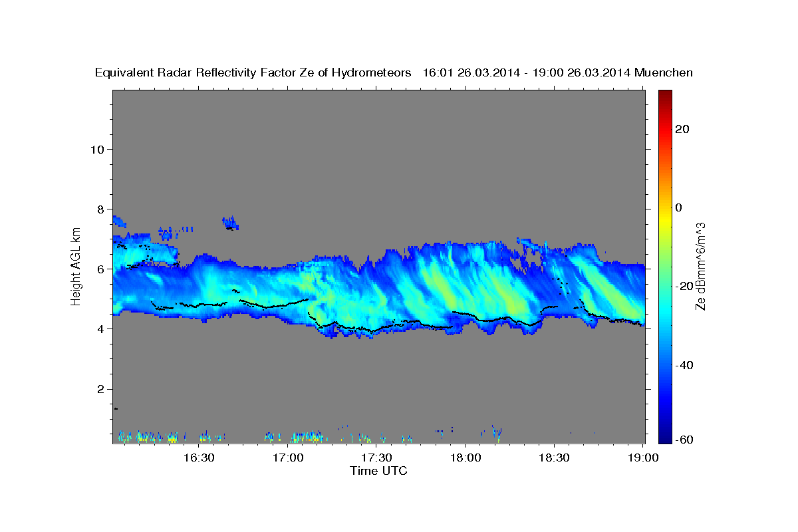798x532 pixels.
Task: Click the "19:00" time tick label
Action: coord(642,458)
